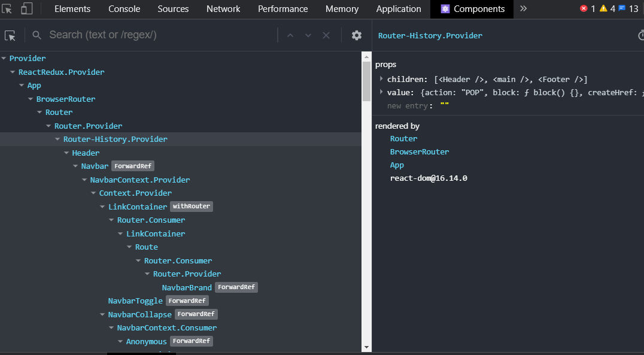
Task: Open Components view settings gear
Action: pyautogui.click(x=357, y=35)
